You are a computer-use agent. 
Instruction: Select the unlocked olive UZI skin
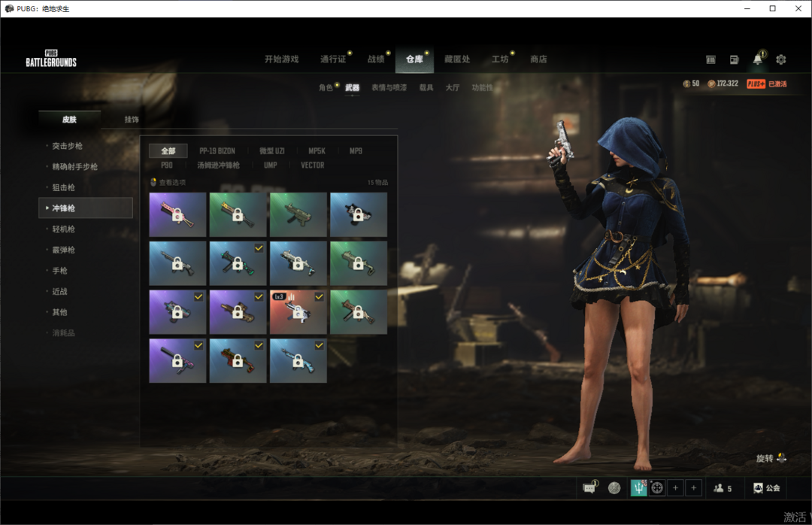[x=298, y=214]
